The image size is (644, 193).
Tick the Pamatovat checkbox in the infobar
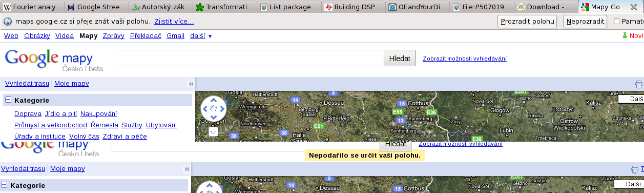616,22
